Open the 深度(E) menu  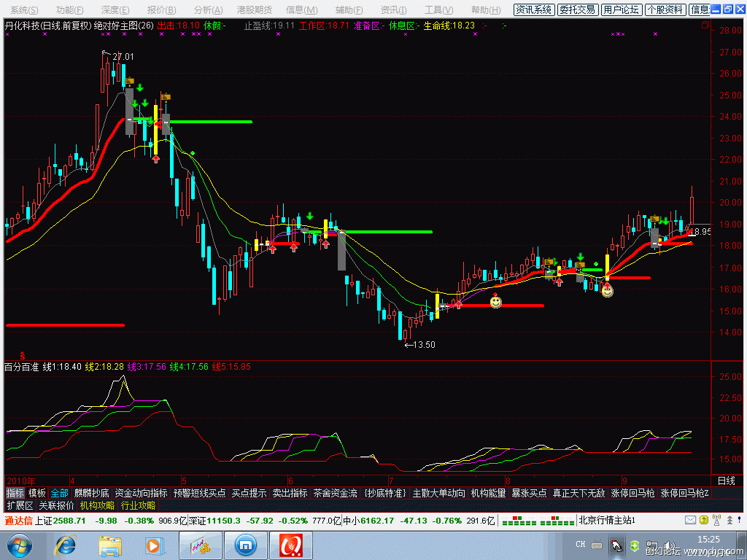[x=115, y=9]
